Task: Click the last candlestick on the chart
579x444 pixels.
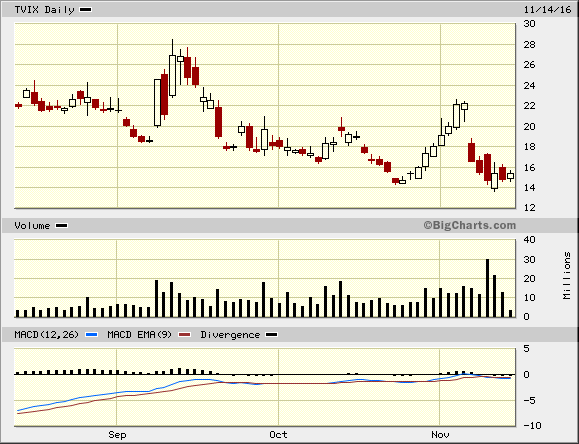Action: click(510, 176)
